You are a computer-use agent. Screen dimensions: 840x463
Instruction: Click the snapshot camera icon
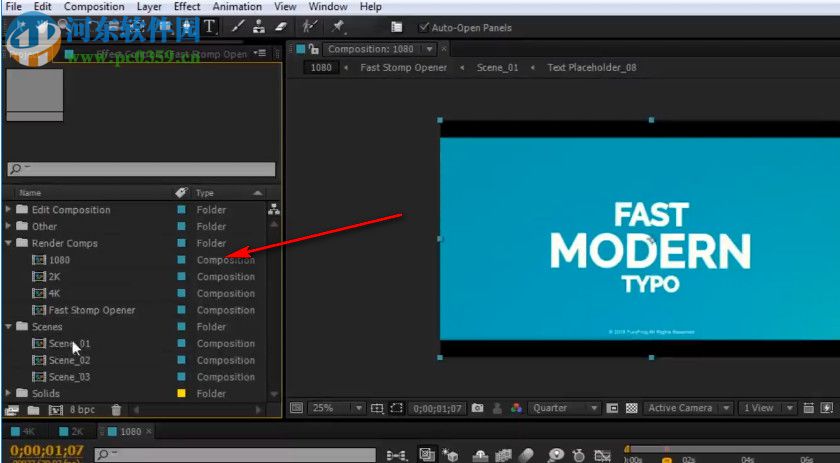(x=478, y=408)
